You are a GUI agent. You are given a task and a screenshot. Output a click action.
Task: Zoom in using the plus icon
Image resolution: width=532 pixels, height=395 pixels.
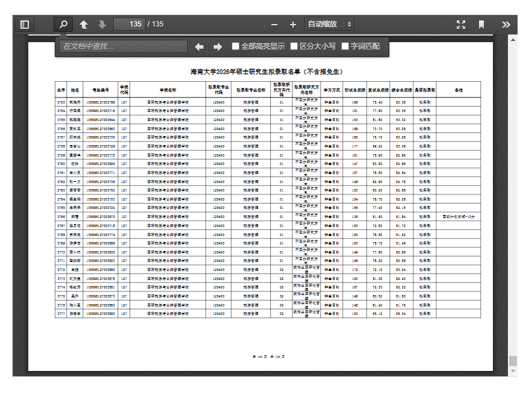(x=293, y=24)
